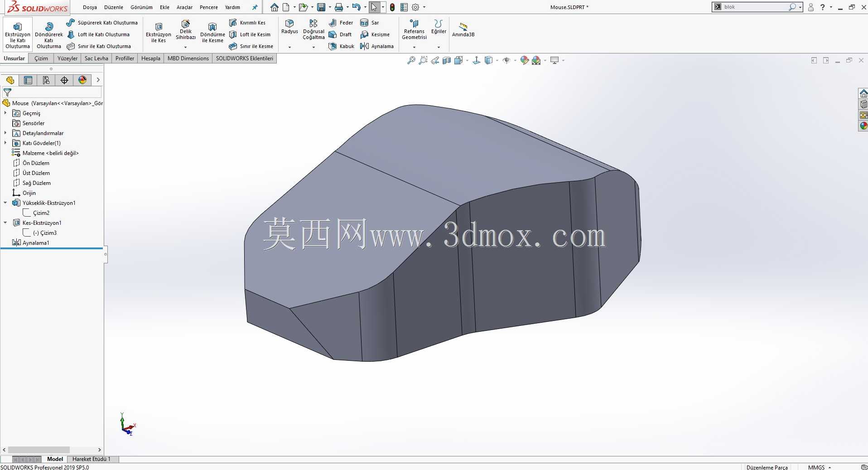
Task: Expand the Katı Gövdeler(1) node
Action: 5,143
